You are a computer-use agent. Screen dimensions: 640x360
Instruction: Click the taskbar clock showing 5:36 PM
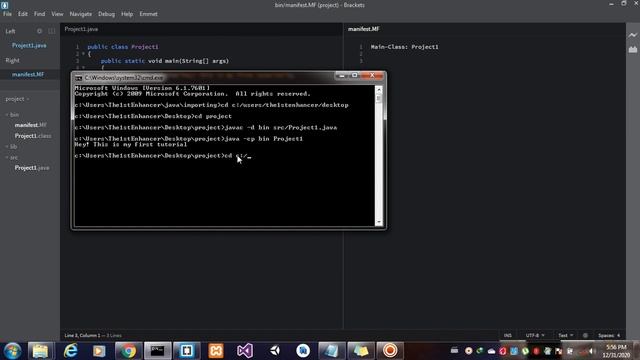(616, 351)
